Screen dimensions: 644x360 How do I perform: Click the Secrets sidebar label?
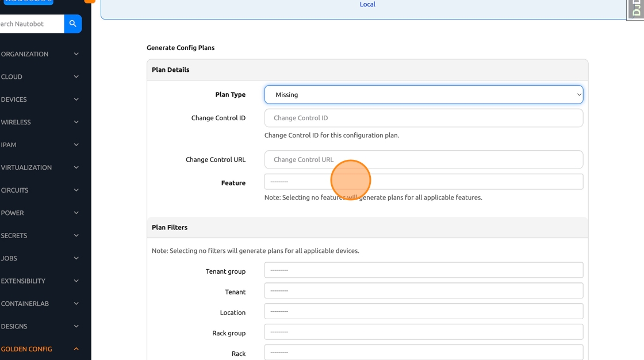pos(14,235)
